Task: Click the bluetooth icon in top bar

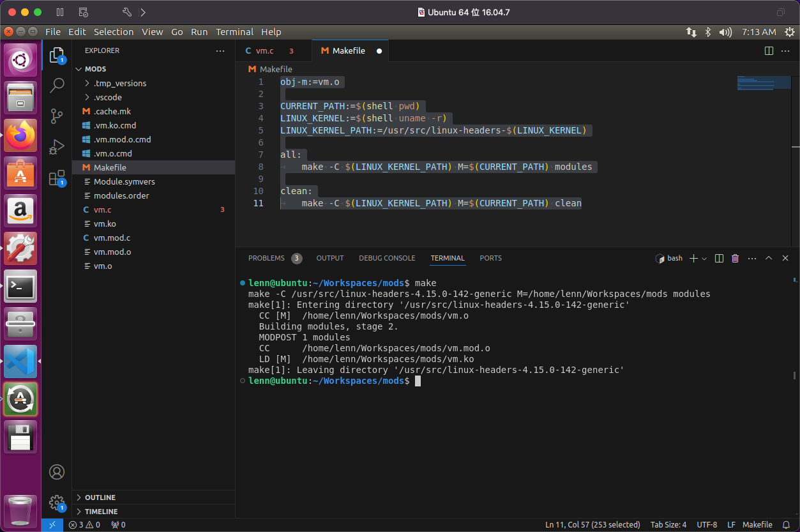Action: click(708, 32)
